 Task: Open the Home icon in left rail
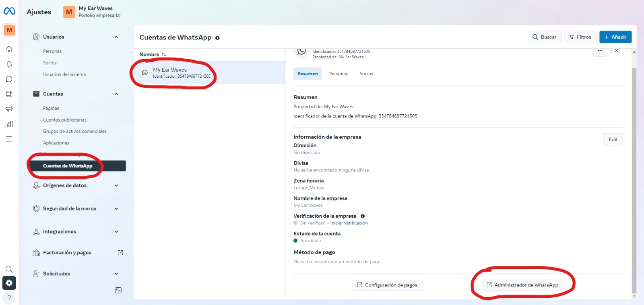pyautogui.click(x=9, y=49)
